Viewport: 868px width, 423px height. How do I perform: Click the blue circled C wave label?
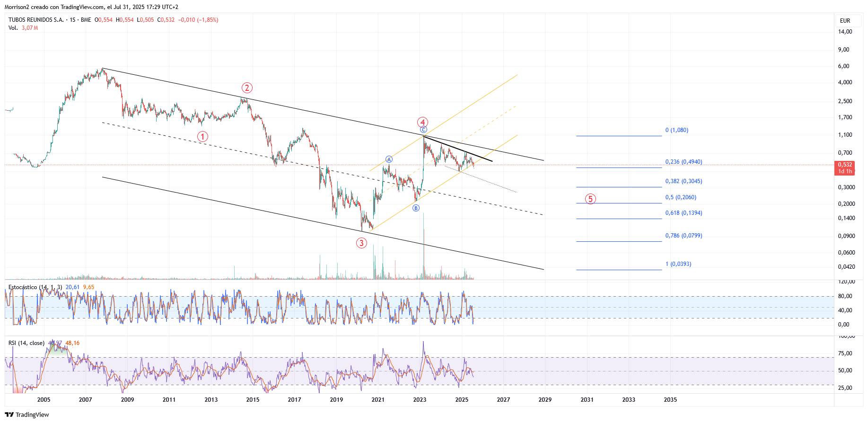tap(423, 130)
